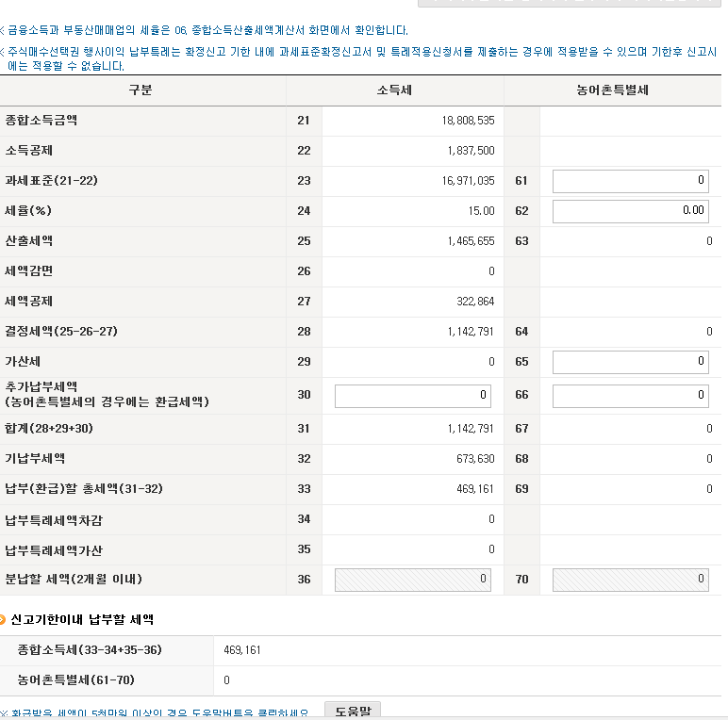This screenshot has height=720, width=728.
Task: Click the 납부(환급)할 총세액 value on row 33
Action: coord(475,489)
